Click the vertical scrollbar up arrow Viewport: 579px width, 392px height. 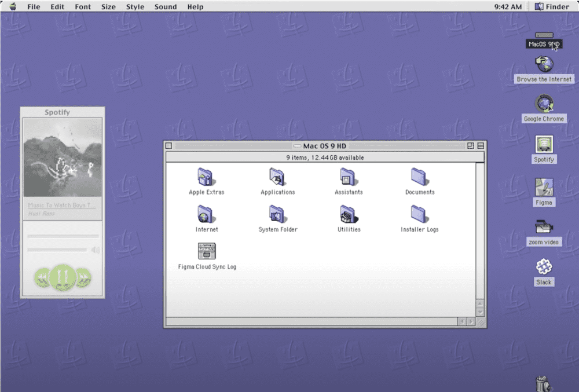click(x=479, y=304)
